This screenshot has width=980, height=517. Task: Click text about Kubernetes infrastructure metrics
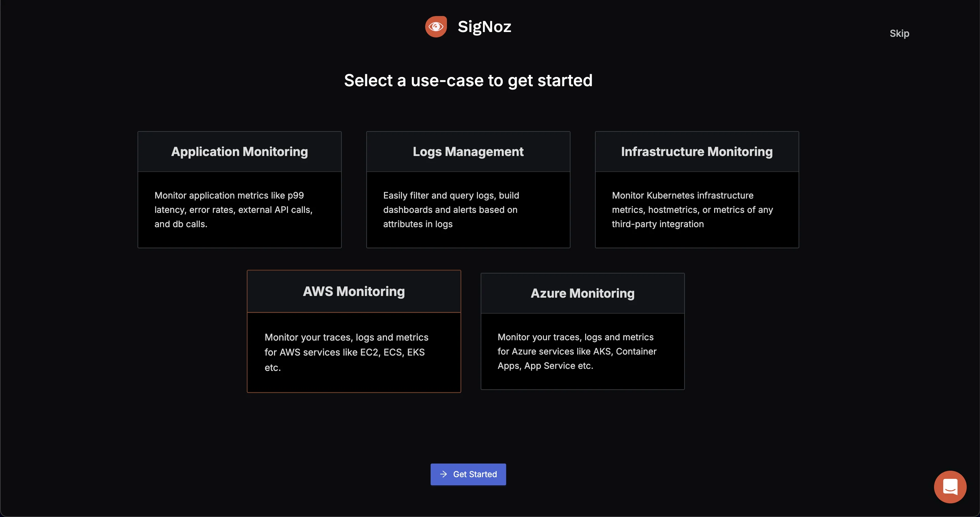click(x=692, y=210)
